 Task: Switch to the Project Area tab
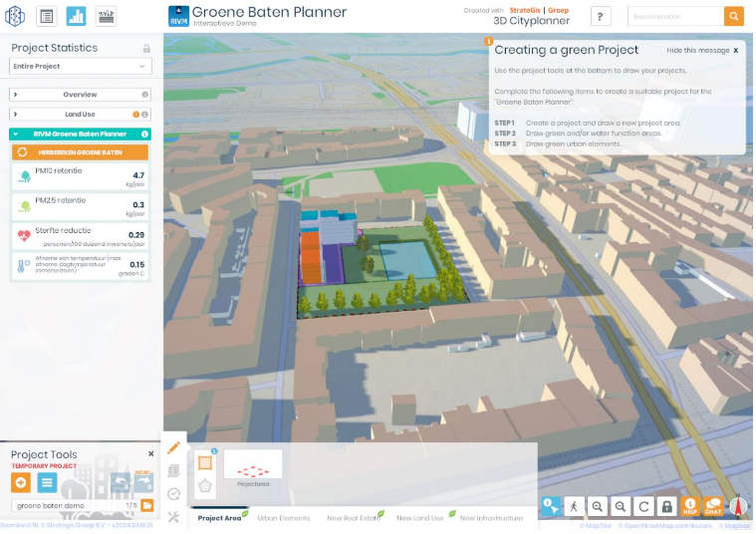click(x=219, y=518)
